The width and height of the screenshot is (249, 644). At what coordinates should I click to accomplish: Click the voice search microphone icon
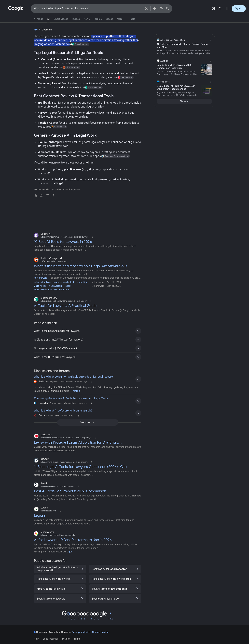pos(154,9)
